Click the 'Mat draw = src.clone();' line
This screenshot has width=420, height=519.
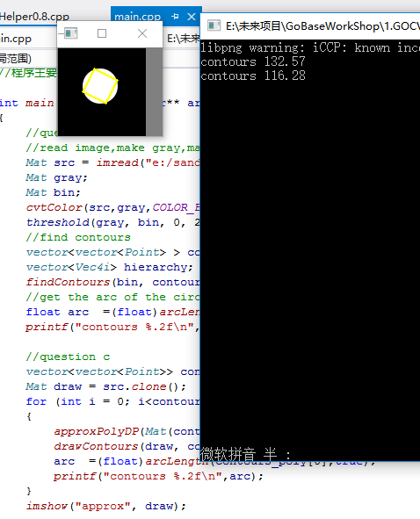[x=106, y=386]
